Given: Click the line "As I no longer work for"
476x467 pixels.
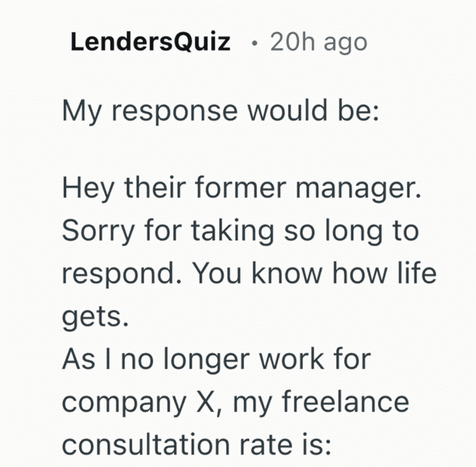Looking at the screenshot, I should 216,359.
